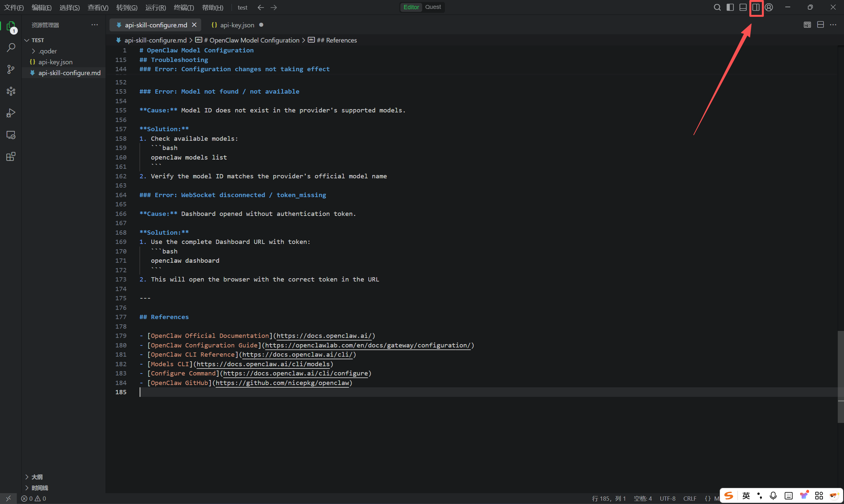Screen dimensions: 844x504
Task: Open the 终端(T) menu
Action: (183, 8)
